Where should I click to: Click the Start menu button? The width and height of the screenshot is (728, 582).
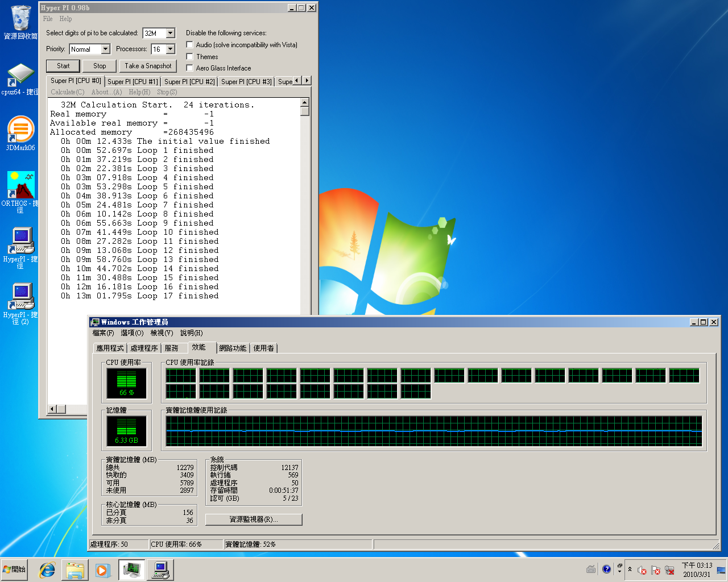click(x=14, y=569)
